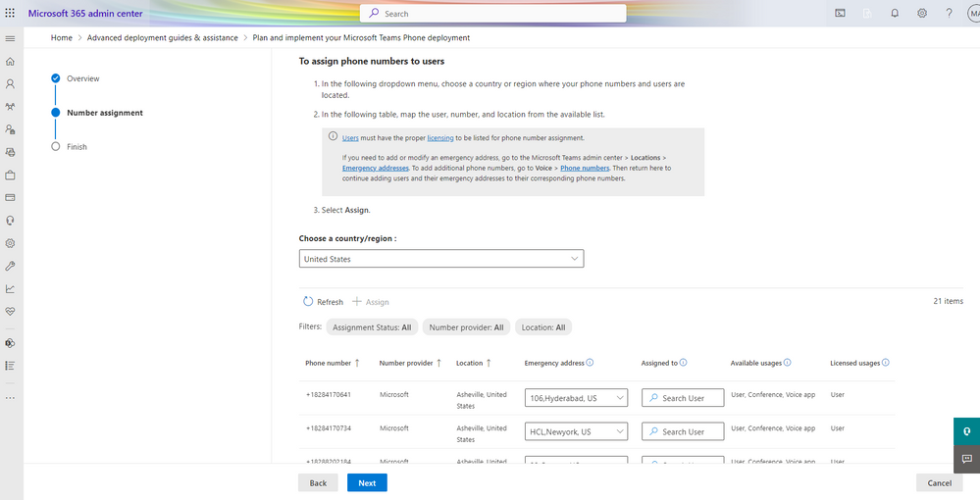Viewport: 980px width, 500px height.
Task: Open the header settings gear icon
Action: (922, 13)
